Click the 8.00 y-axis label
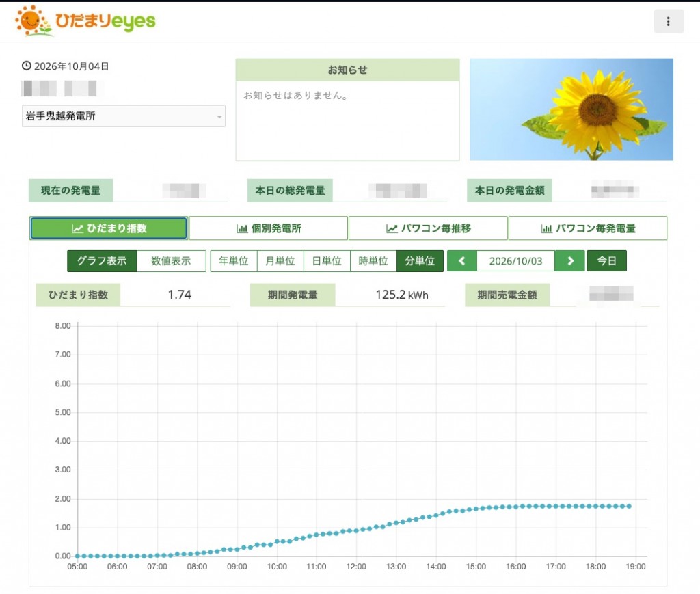 click(63, 326)
